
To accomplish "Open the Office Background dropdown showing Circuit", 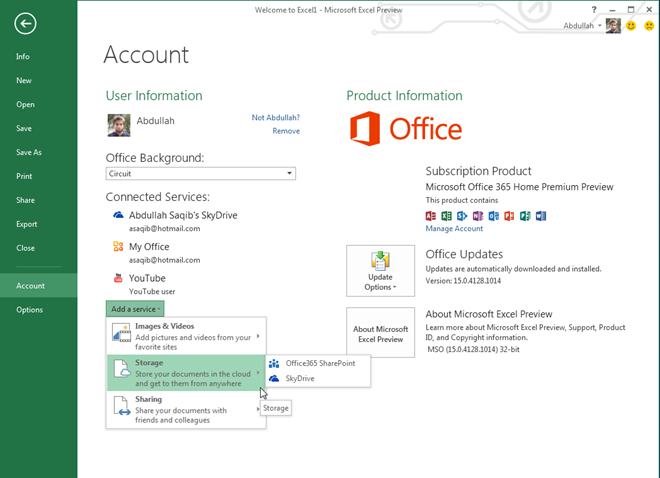I will click(x=200, y=173).
